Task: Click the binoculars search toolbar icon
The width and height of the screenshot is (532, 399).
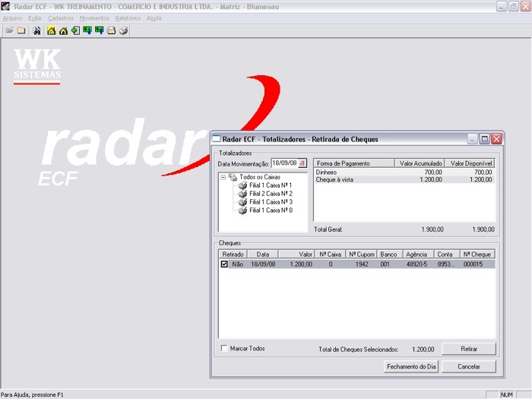Action: tap(36, 31)
